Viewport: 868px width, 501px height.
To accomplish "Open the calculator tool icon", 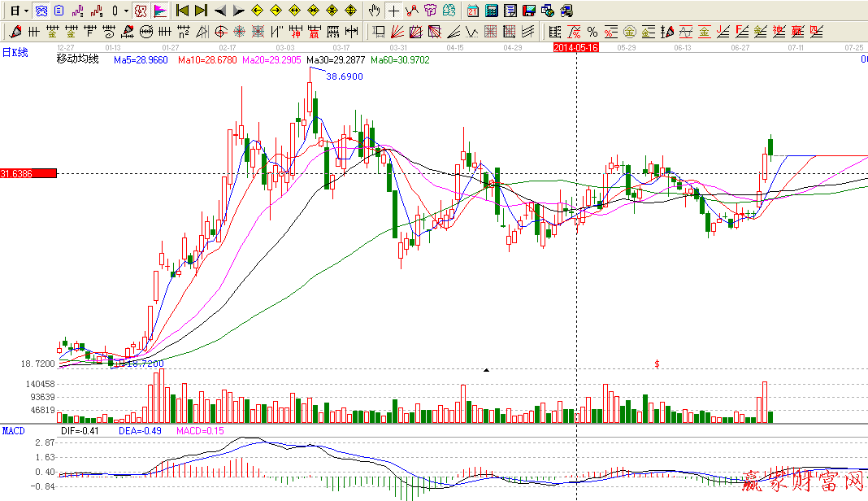I will click(492, 11).
